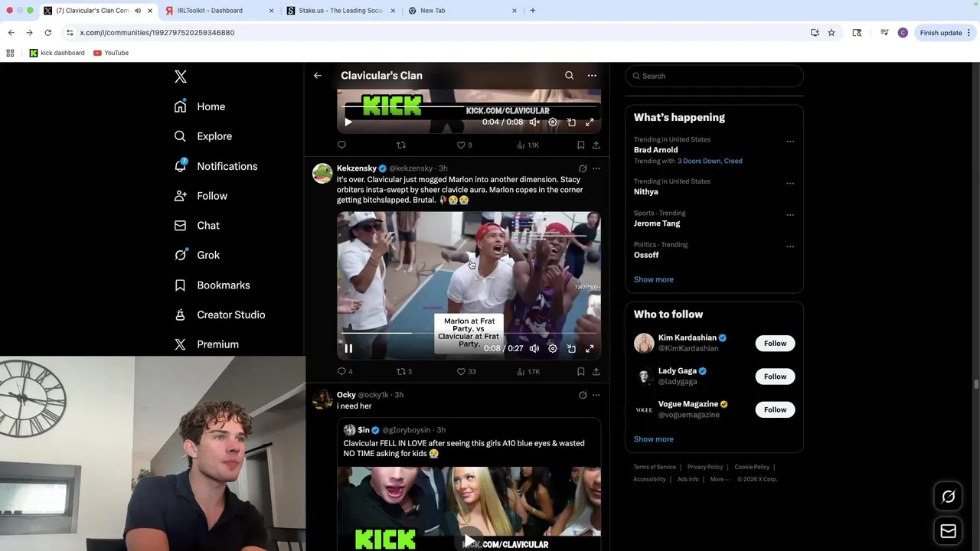Open the Grok floating button
The height and width of the screenshot is (551, 980).
[x=948, y=497]
